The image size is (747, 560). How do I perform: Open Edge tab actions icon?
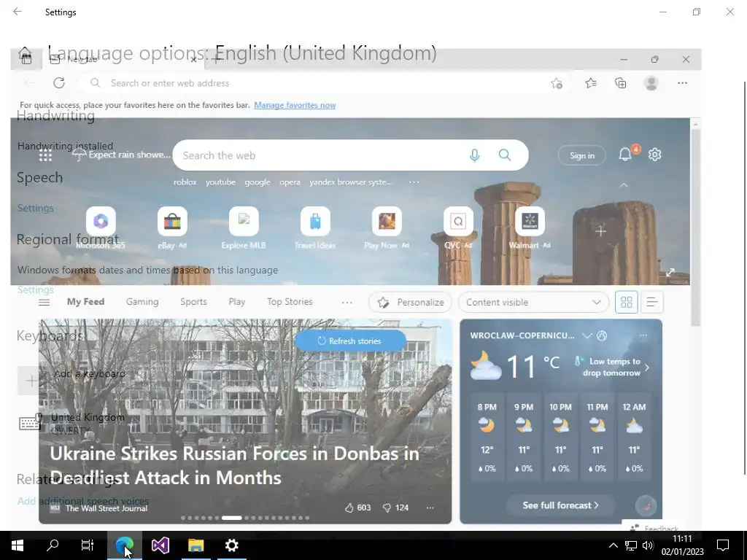point(26,59)
